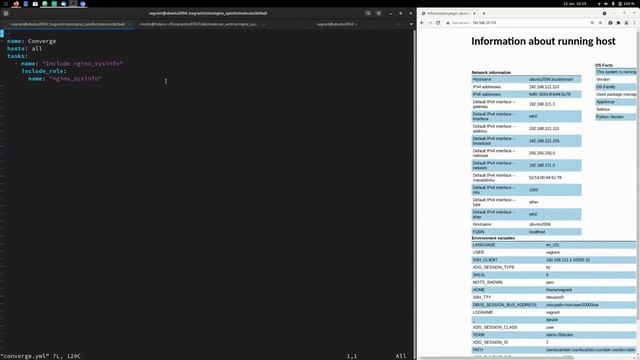Image resolution: width=640 pixels, height=360 pixels.
Task: Open the terminal tab list dropdown arrow
Action: click(411, 24)
